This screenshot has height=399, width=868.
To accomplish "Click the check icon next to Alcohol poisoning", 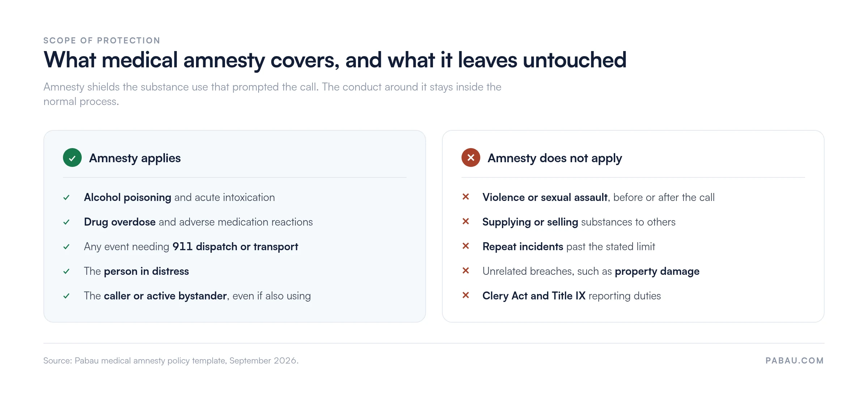I will 67,197.
